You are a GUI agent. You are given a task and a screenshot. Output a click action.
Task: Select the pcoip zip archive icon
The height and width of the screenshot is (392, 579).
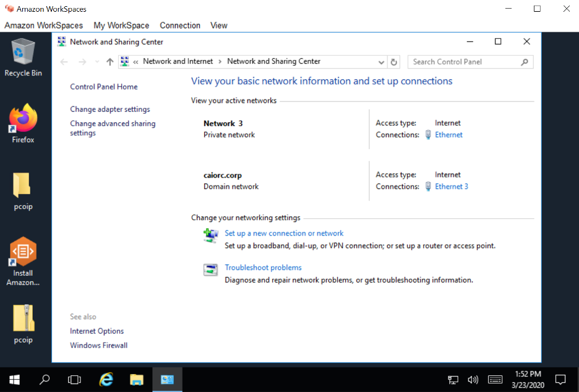pyautogui.click(x=23, y=324)
